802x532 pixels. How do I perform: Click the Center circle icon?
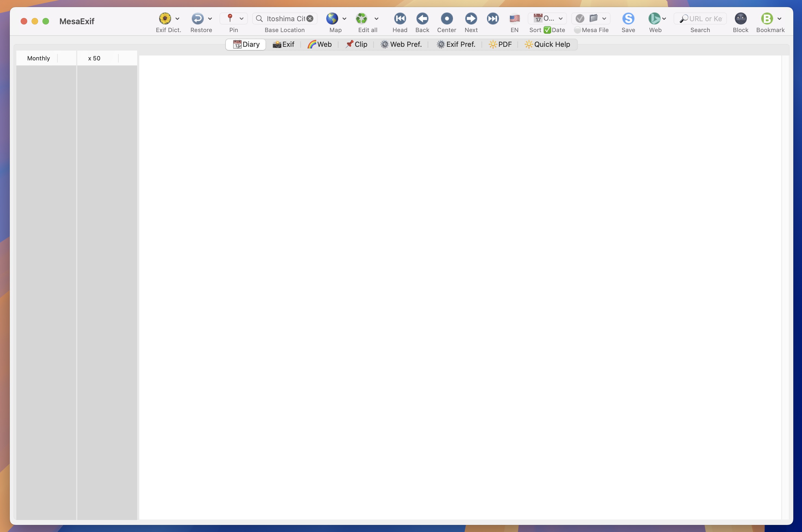446,18
